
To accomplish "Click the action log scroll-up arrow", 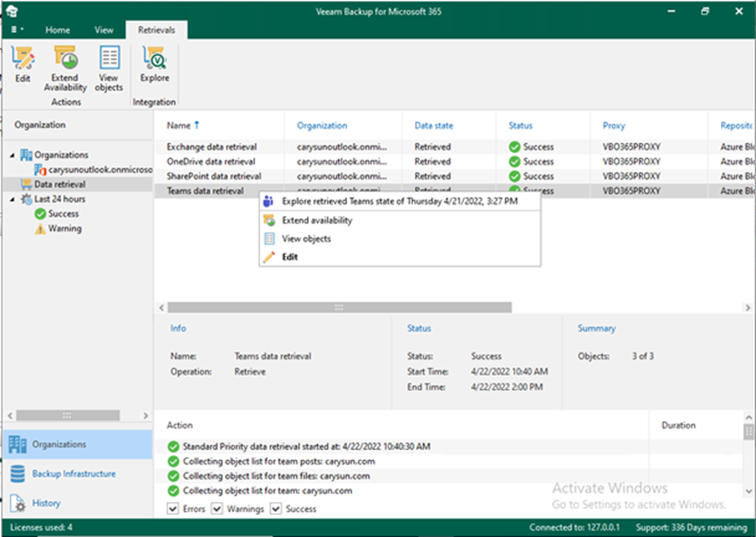I will [749, 417].
